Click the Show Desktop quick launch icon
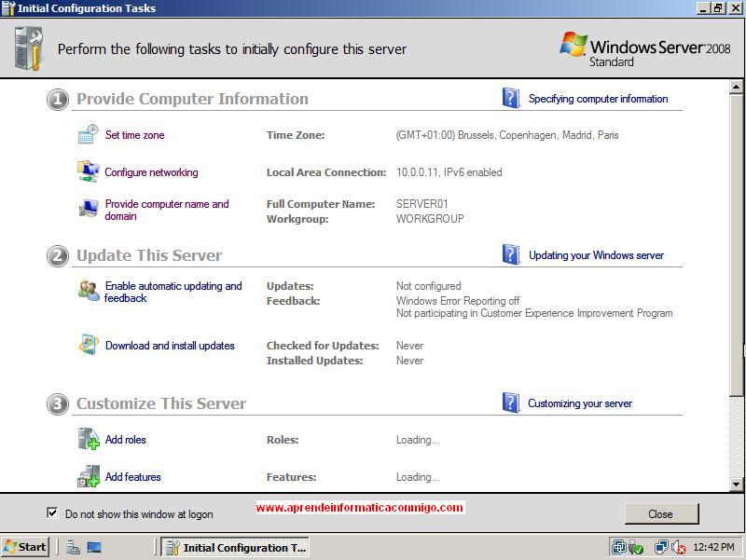The image size is (746, 560). (x=94, y=548)
